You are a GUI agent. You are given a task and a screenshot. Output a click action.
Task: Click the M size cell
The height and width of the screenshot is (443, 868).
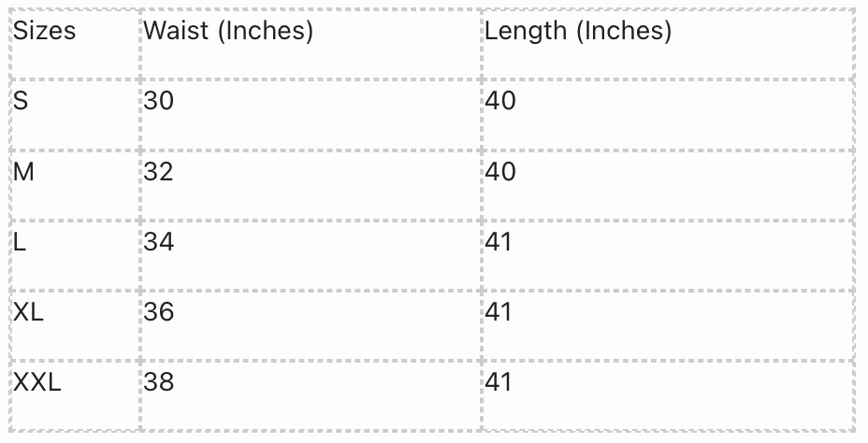click(x=23, y=172)
